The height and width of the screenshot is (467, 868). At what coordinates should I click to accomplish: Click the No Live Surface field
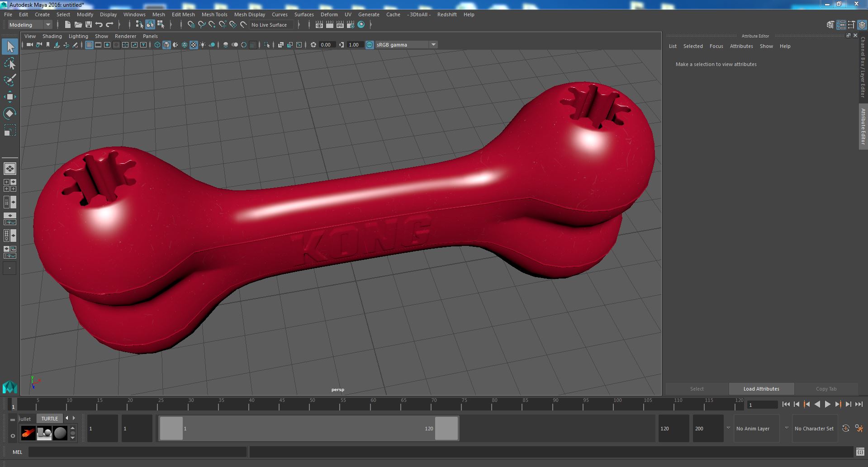(271, 25)
